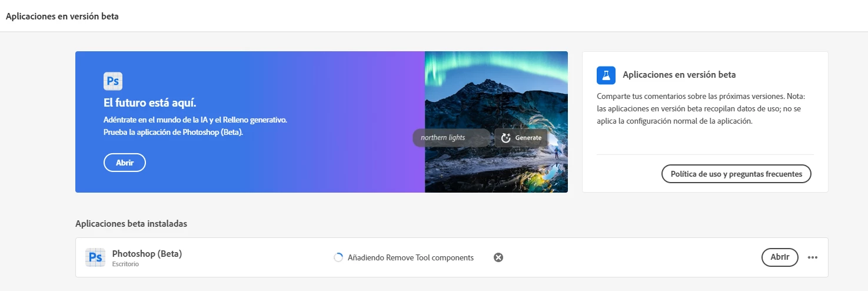Image resolution: width=868 pixels, height=291 pixels.
Task: Click the Photoshop (Beta) name text
Action: (147, 254)
